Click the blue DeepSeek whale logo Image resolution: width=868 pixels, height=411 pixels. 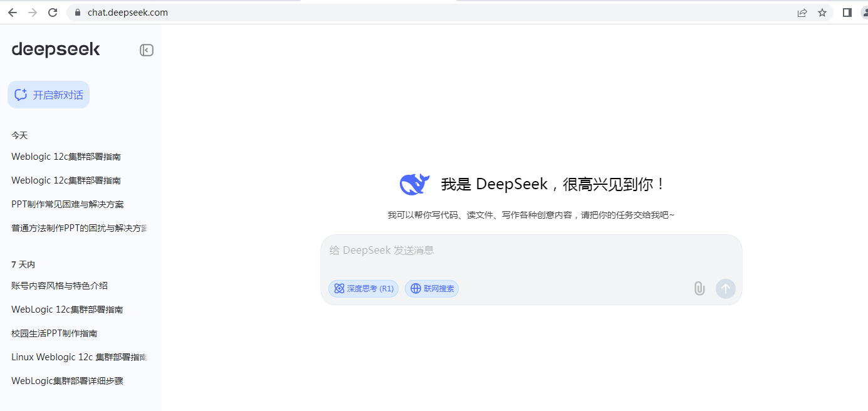pos(414,184)
